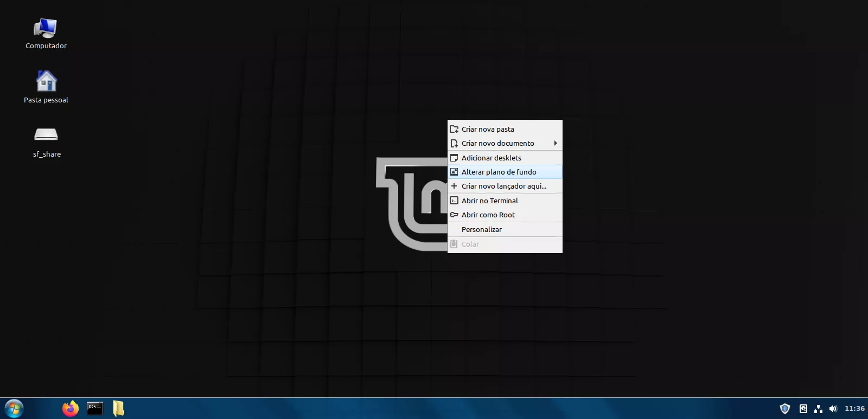Click the terminal icon beside Abrir no Terminal

pyautogui.click(x=454, y=201)
